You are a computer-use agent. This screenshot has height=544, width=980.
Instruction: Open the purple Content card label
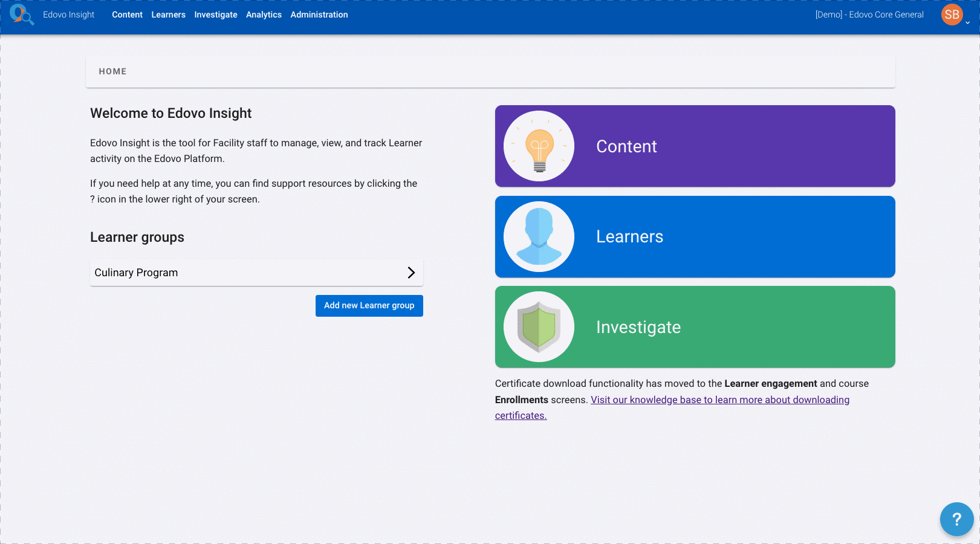(x=626, y=146)
